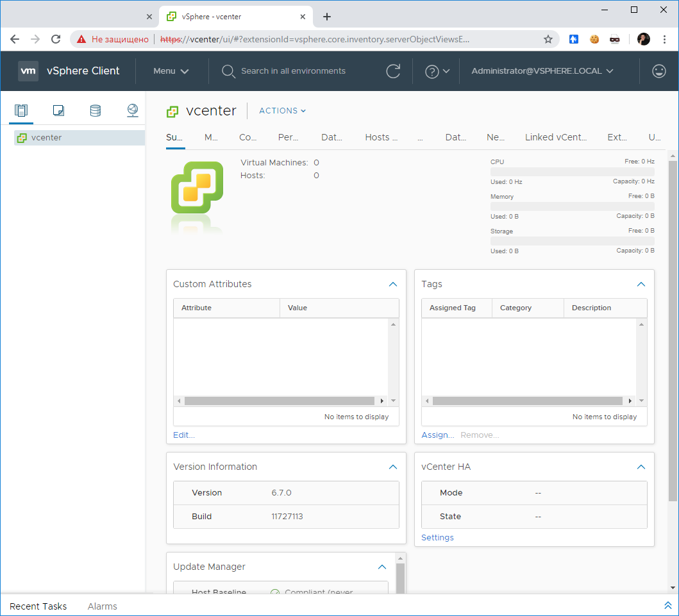Click the VMware vm logo

pyautogui.click(x=28, y=71)
